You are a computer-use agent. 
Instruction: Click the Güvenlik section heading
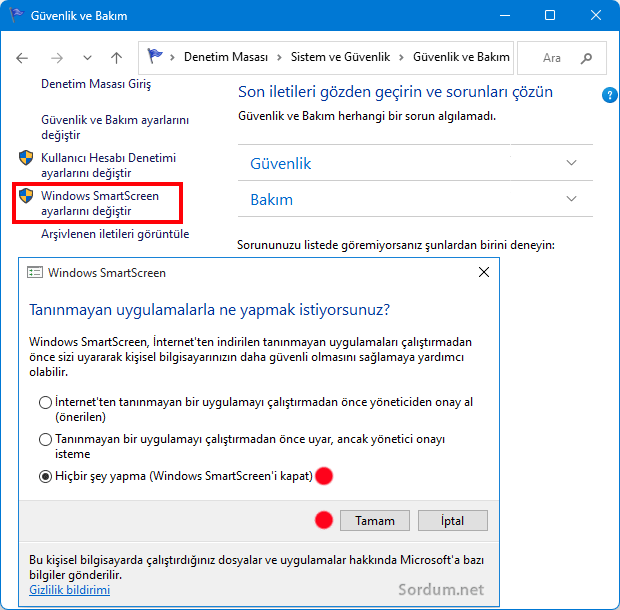[281, 164]
